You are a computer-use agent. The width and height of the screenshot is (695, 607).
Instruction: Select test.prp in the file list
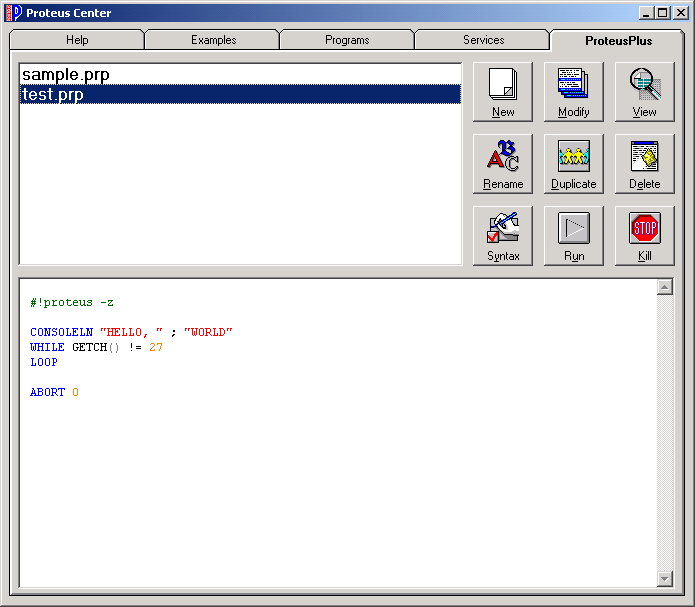240,94
